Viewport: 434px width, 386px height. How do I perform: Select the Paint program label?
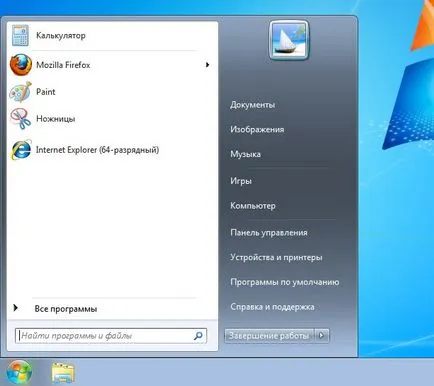46,92
